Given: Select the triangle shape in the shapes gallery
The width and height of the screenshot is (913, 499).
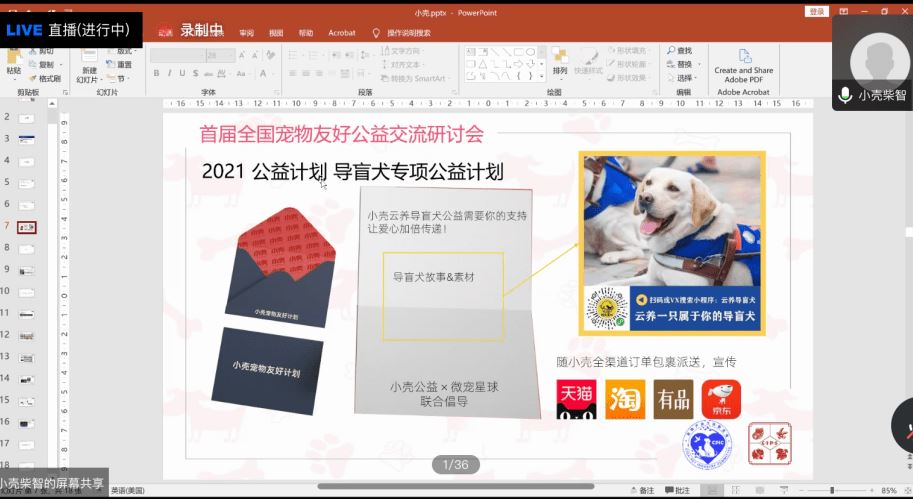Looking at the screenshot, I should tap(483, 64).
